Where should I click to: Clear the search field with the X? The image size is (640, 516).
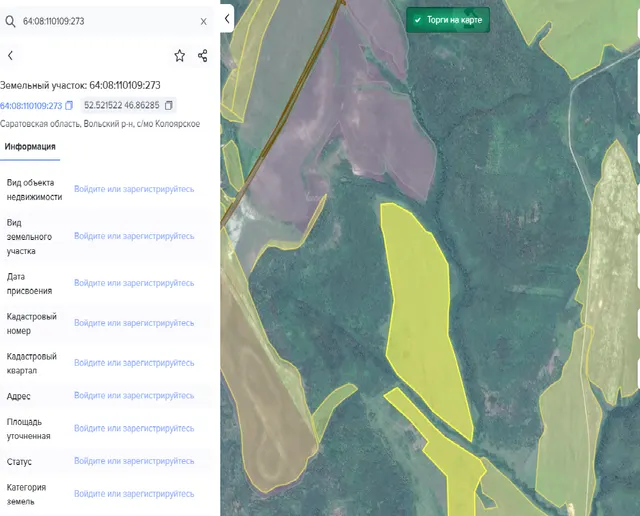click(204, 22)
